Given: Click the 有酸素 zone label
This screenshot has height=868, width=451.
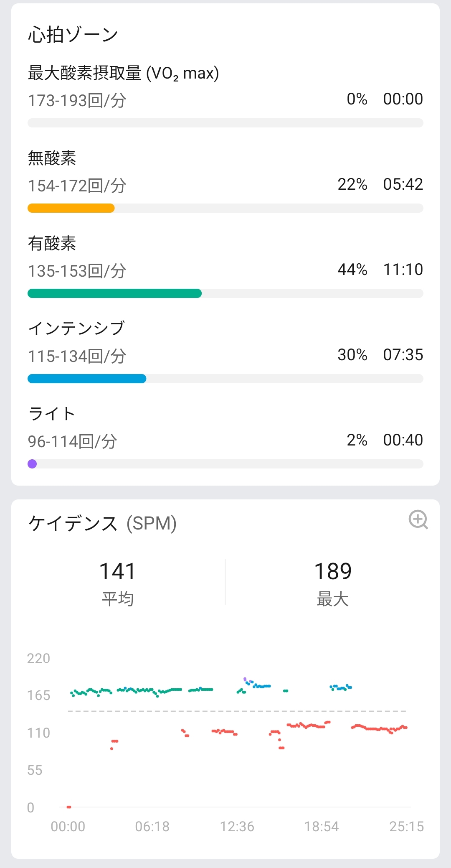Looking at the screenshot, I should 52,244.
